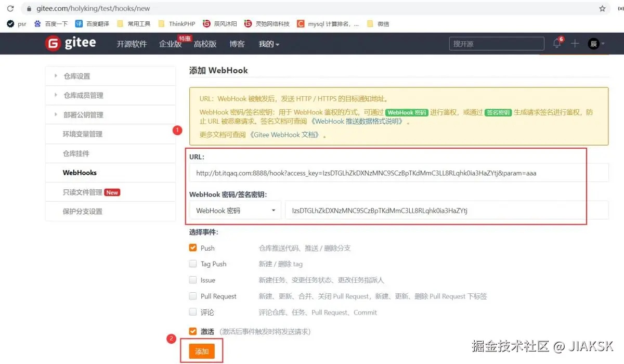Screen dimensions: 624x364
Task: Click the green WebHook 密码 tag
Action: click(x=407, y=112)
